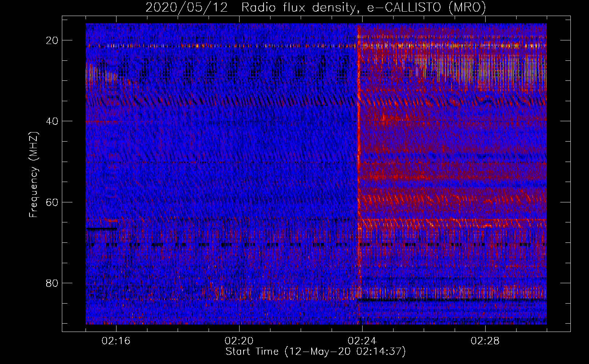Click the '02:16' time tick label
Image resolution: width=589 pixels, height=364 pixels.
click(x=116, y=341)
